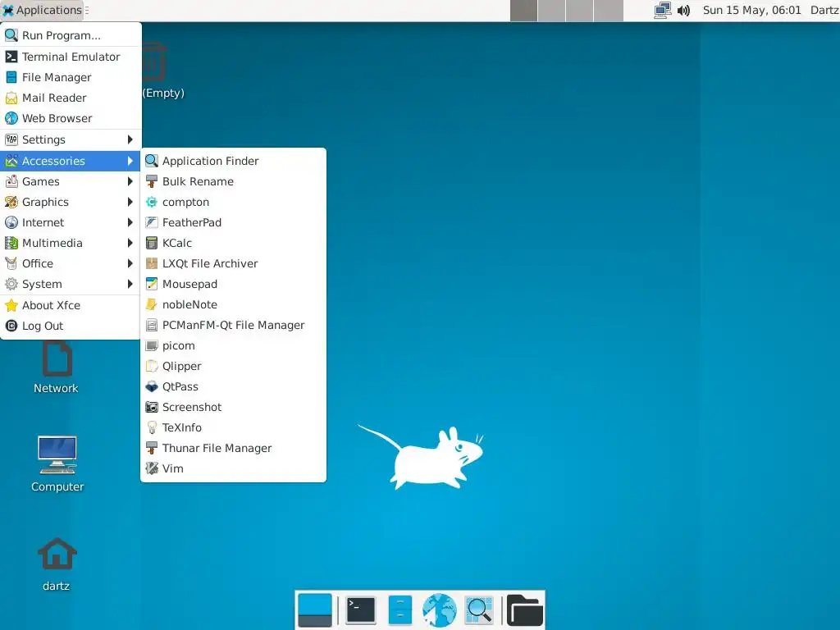The image size is (840, 630).
Task: Expand the Settings submenu arrow
Action: tap(130, 139)
